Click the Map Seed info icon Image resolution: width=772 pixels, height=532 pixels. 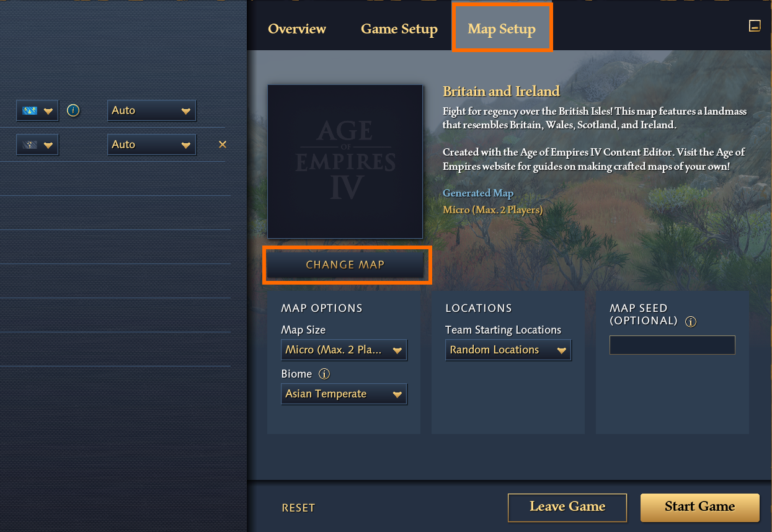(691, 322)
